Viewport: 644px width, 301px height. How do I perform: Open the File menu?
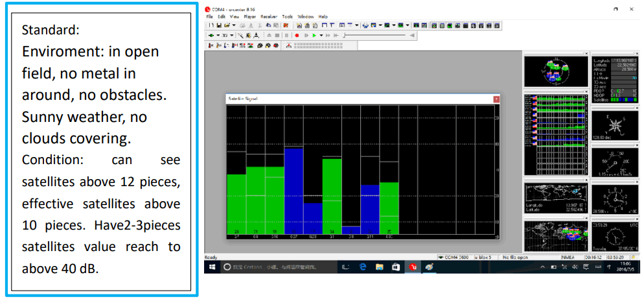[x=210, y=17]
